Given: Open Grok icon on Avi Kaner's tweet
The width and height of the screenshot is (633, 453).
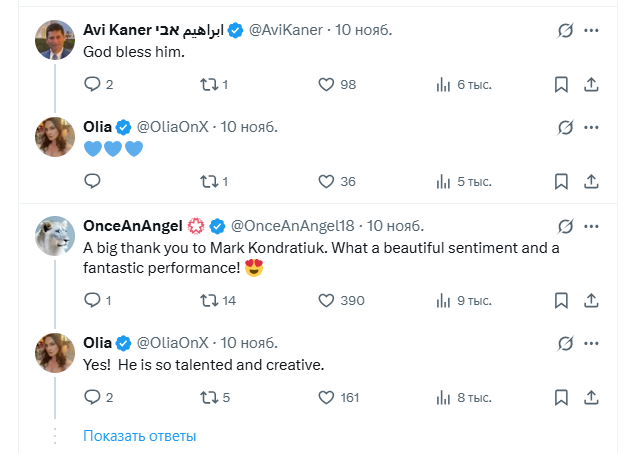Looking at the screenshot, I should tap(565, 30).
